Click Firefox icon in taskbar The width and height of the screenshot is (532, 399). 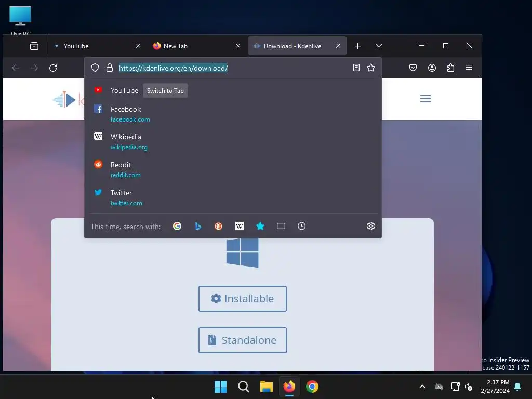(289, 387)
